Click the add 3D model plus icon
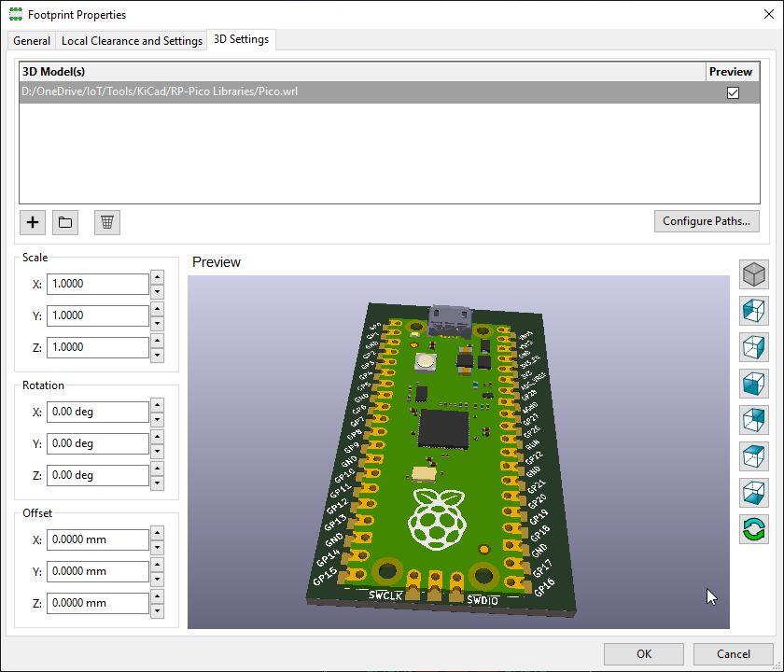The width and height of the screenshot is (784, 672). point(32,222)
